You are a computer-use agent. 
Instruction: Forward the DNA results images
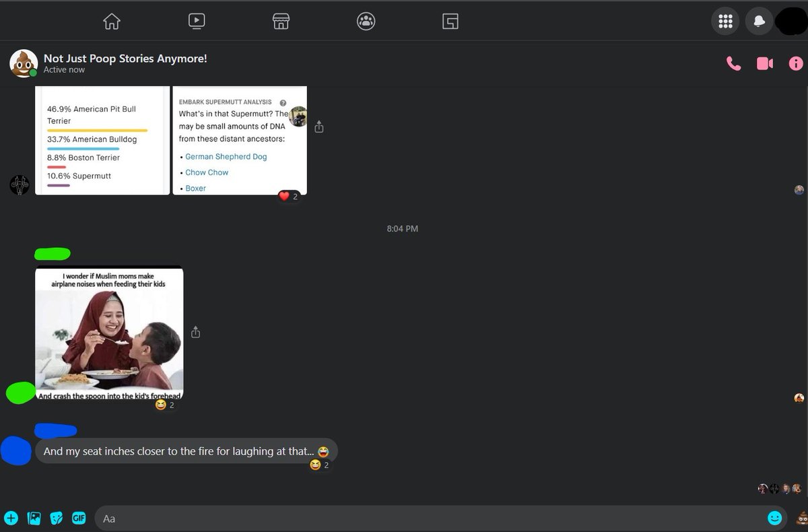point(319,127)
